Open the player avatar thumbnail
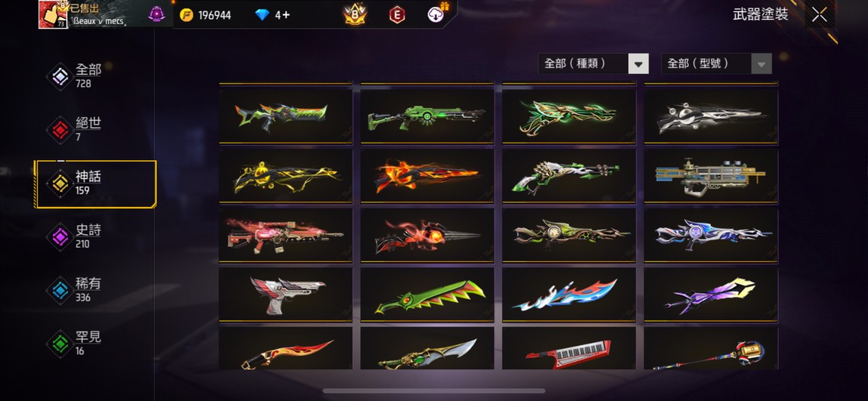868x401 pixels. [53, 14]
